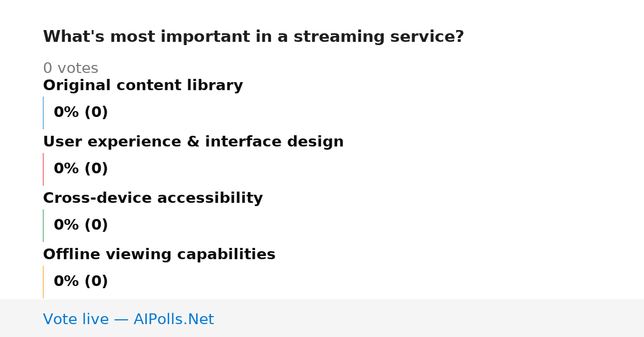Click 0% (0) result under User experience
The height and width of the screenshot is (337, 644).
coord(80,169)
